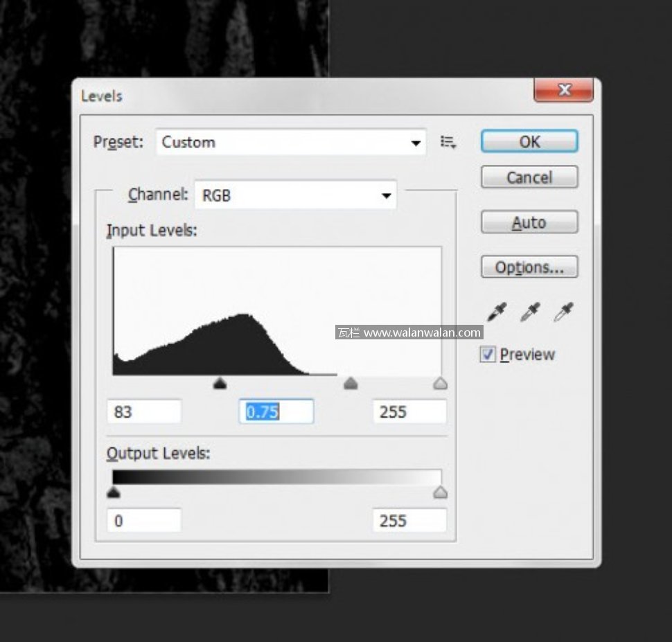This screenshot has height=642, width=672.
Task: Click the input midtone gray slider
Action: [x=351, y=384]
